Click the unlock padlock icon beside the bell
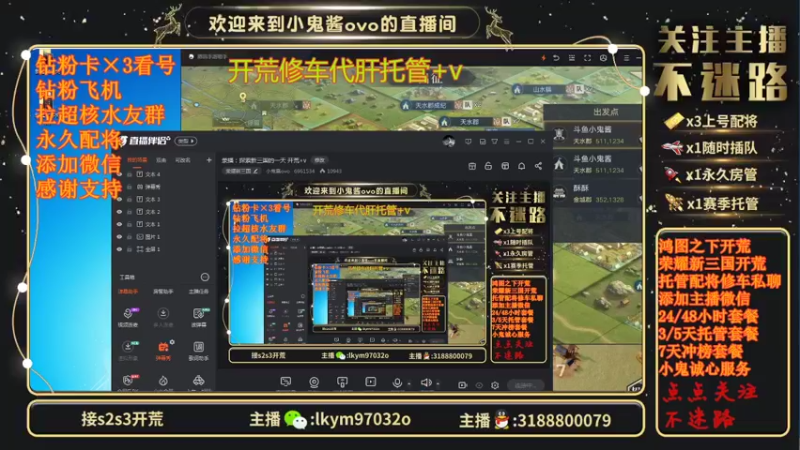The image size is (800, 450). (x=488, y=166)
